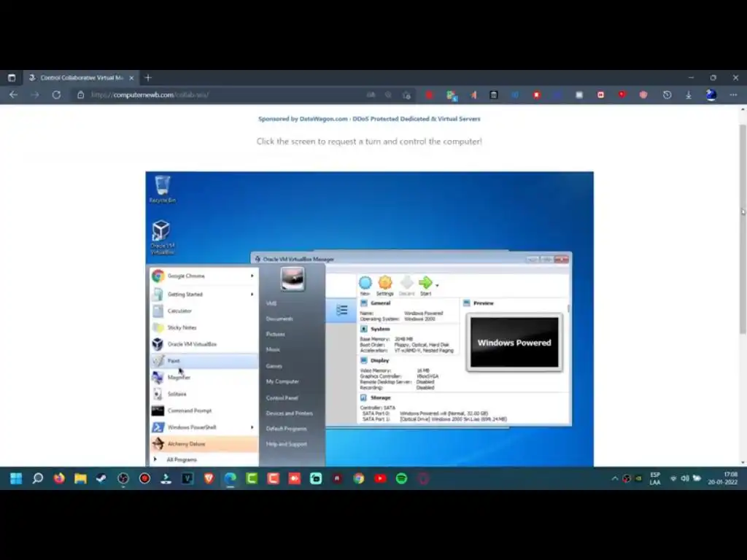Image resolution: width=747 pixels, height=560 pixels.
Task: Click the VirtualBox details pane scrollbar
Action: pyautogui.click(x=568, y=309)
